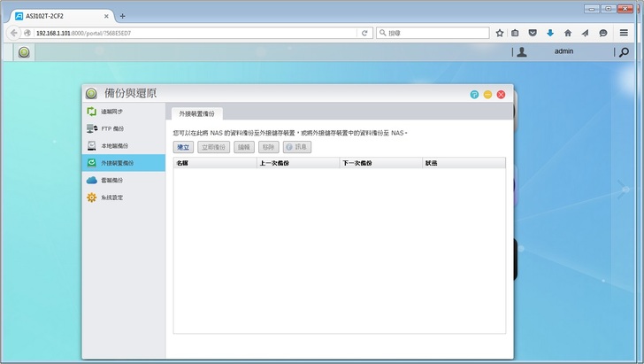This screenshot has width=644, height=364.
Task: Click the browser URL address field
Action: tap(195, 33)
